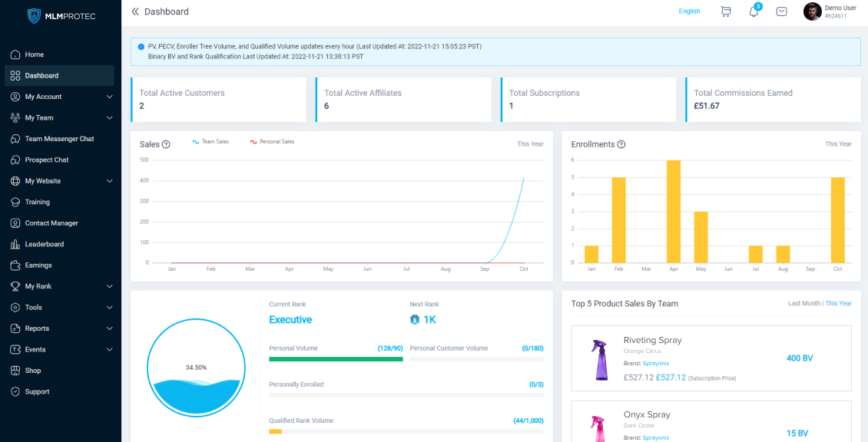Click the Riveting Spray product thumbnail
This screenshot has height=442, width=868.
[597, 358]
